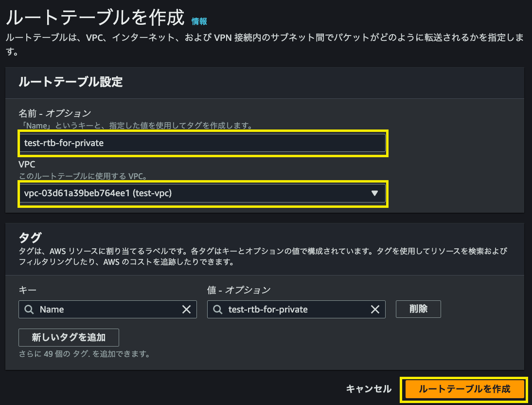Cancel with キャンセル button
Image resolution: width=532 pixels, height=405 pixels.
pos(369,389)
